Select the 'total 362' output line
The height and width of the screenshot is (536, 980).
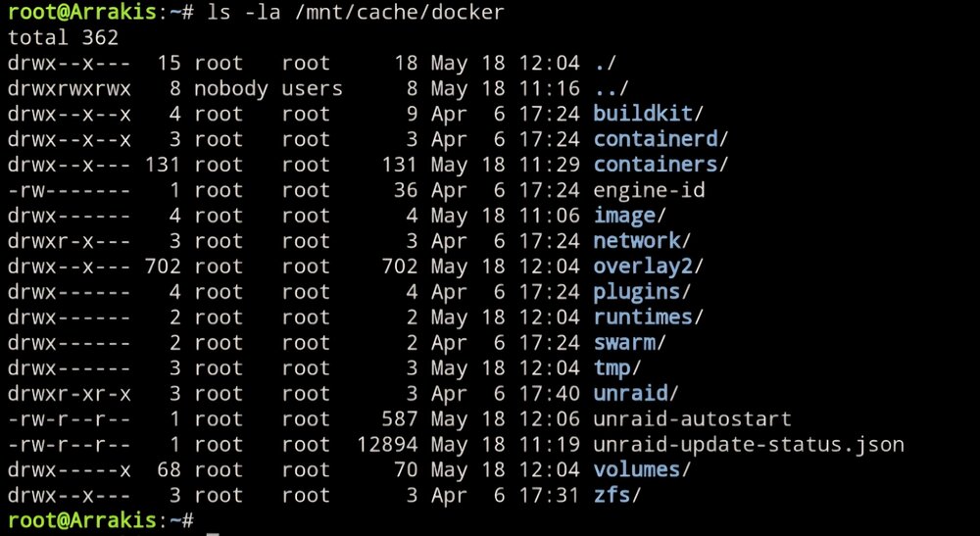click(x=63, y=37)
